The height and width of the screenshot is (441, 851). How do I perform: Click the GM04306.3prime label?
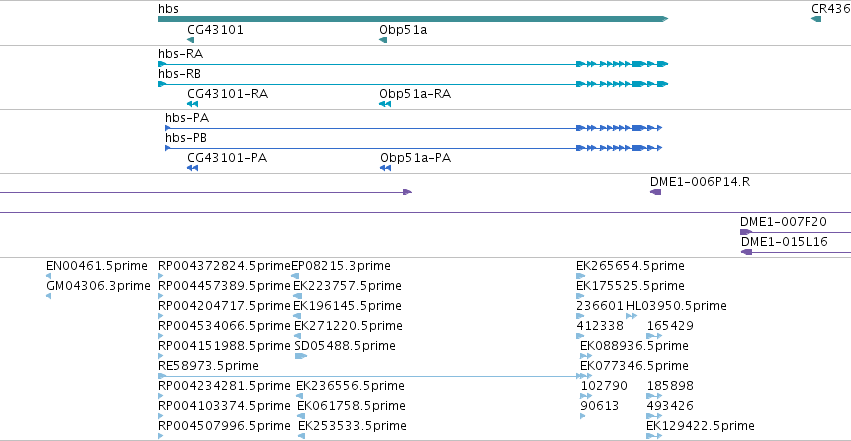[98, 286]
